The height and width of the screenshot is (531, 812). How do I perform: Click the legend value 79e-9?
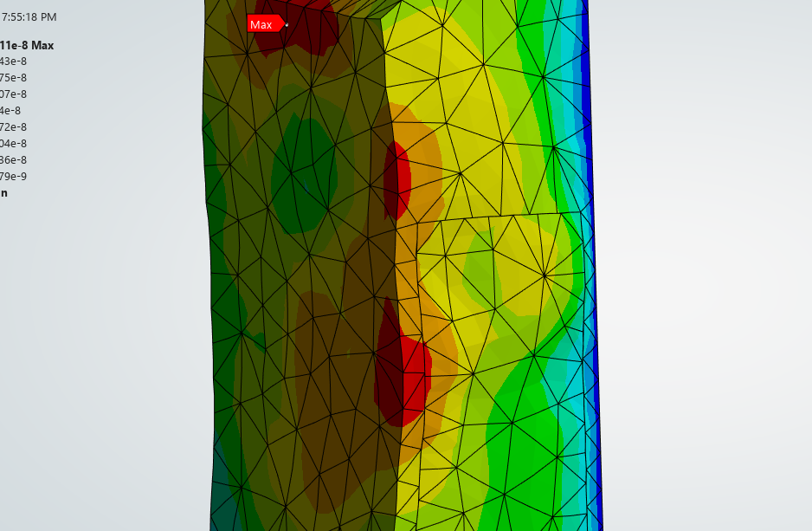coord(14,176)
